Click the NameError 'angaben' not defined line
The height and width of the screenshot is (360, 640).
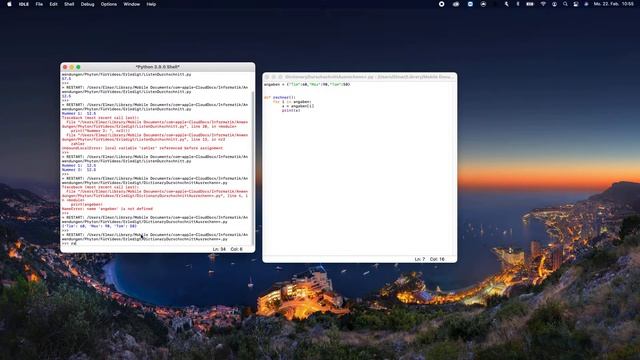coord(107,209)
